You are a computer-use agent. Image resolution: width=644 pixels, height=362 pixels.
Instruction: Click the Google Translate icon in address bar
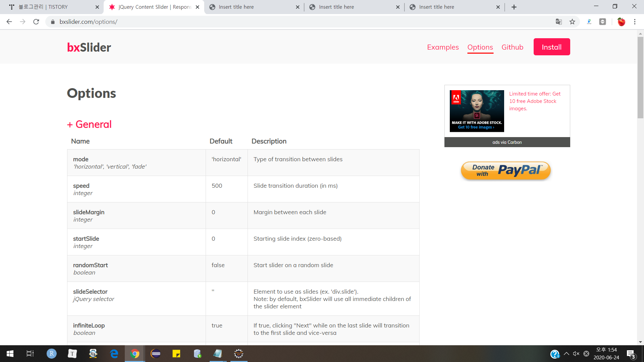tap(558, 22)
